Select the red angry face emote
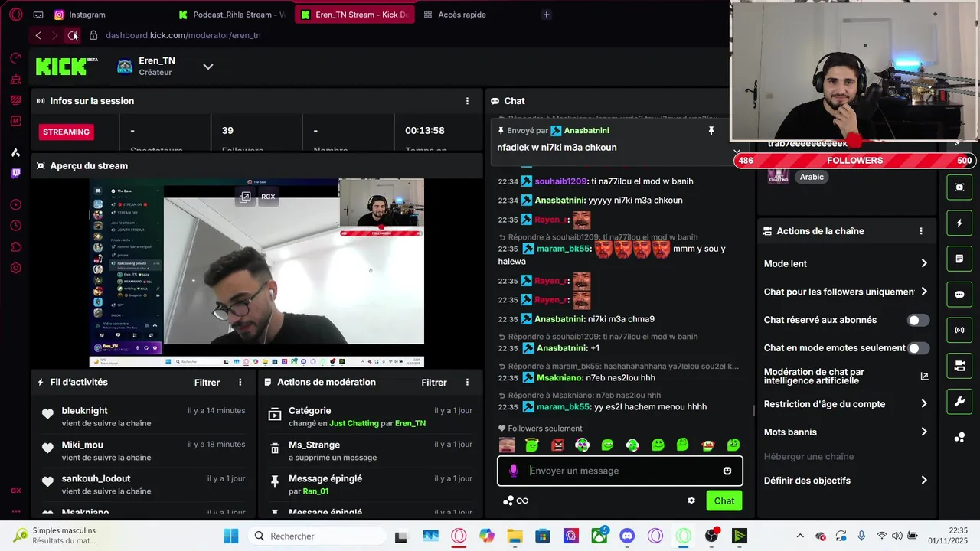Screen dimensions: 980x551 click(557, 445)
